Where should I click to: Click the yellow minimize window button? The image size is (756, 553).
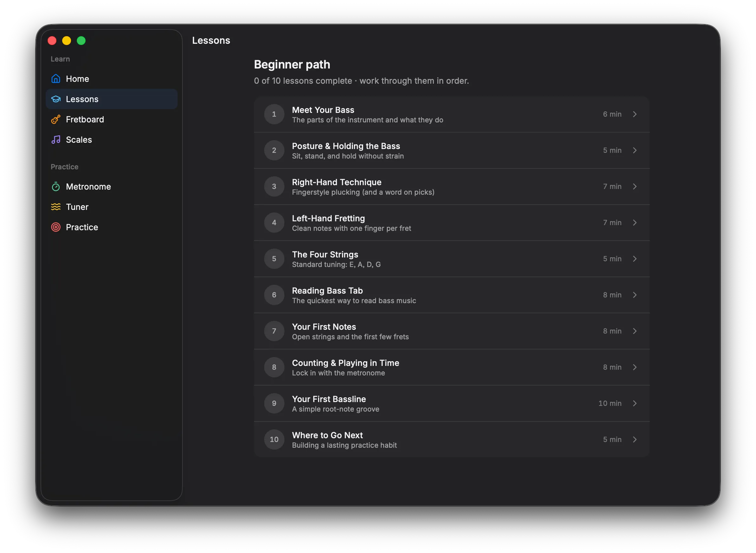[x=67, y=41]
